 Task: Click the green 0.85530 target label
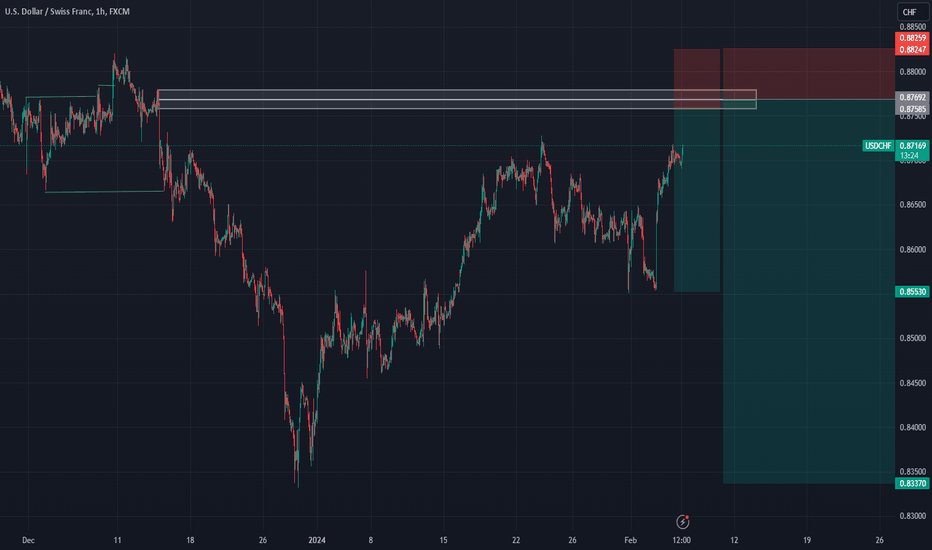(912, 291)
